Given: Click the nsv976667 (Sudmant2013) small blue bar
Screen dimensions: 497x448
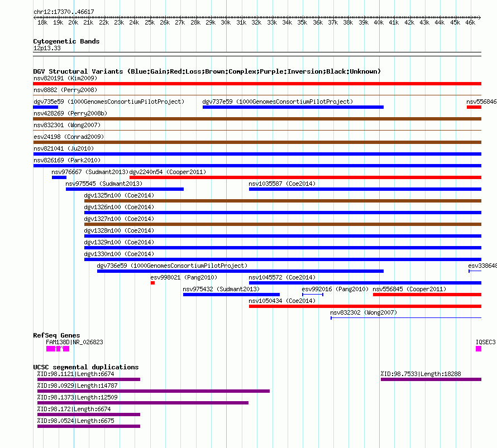Looking at the screenshot, I should pyautogui.click(x=59, y=177).
